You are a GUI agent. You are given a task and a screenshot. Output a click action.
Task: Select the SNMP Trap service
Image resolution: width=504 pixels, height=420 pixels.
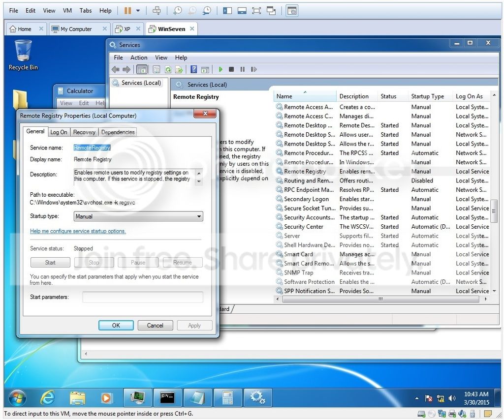point(382,272)
